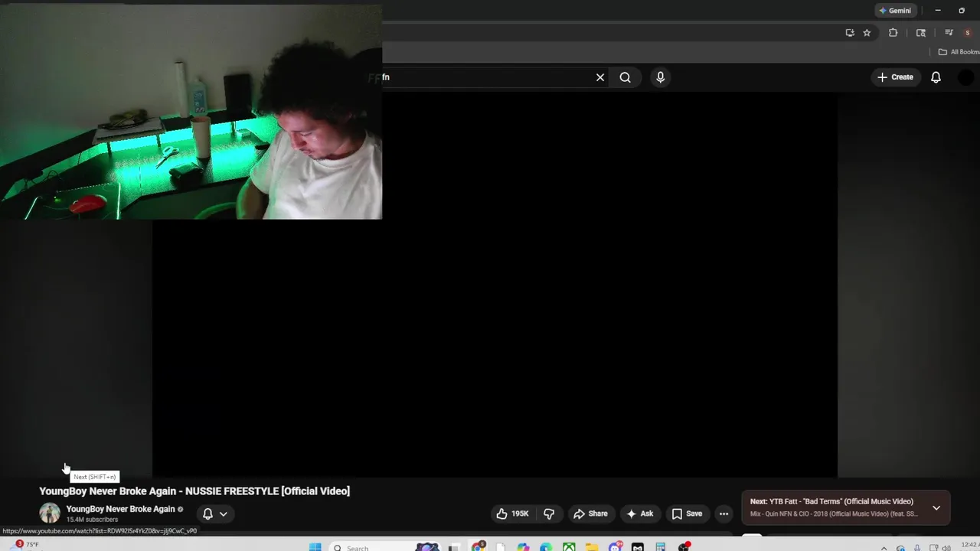
Task: Open File Explorer from taskbar
Action: click(x=592, y=547)
